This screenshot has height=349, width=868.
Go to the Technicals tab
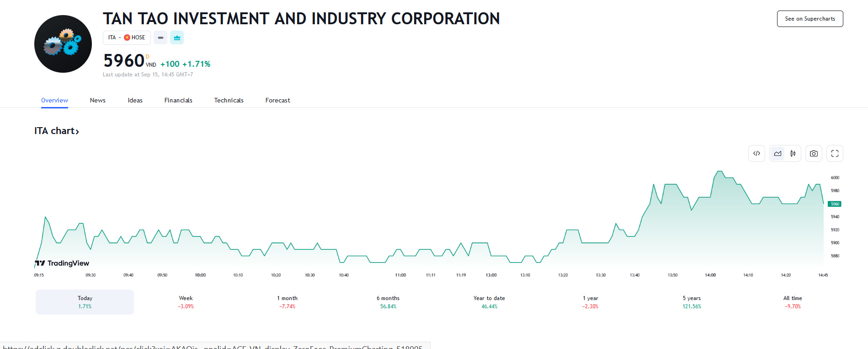click(x=229, y=100)
